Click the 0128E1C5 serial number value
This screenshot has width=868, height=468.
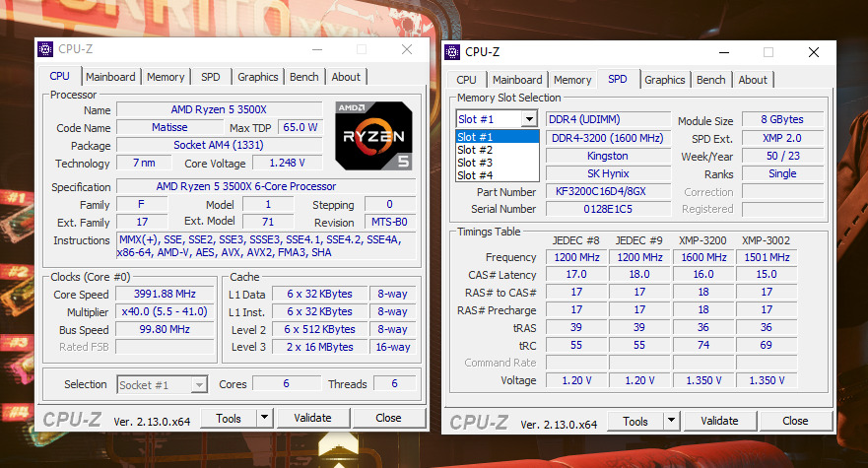point(608,209)
